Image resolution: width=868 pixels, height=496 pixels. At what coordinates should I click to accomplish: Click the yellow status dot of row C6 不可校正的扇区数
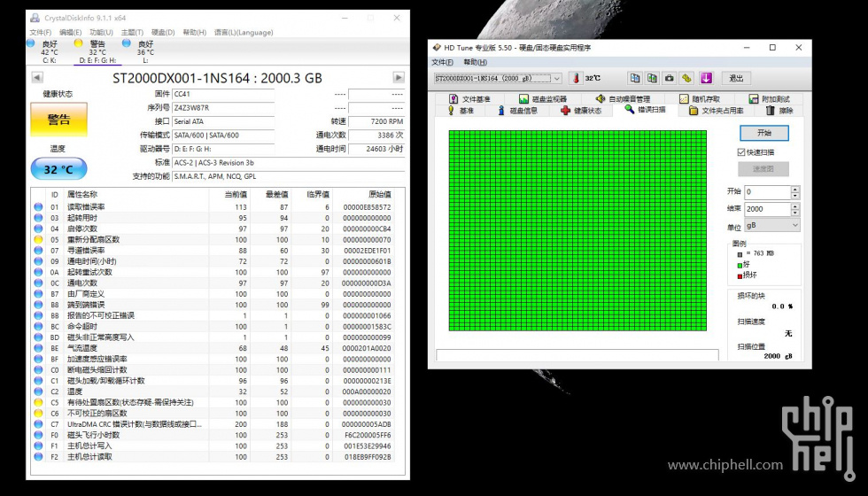[38, 414]
